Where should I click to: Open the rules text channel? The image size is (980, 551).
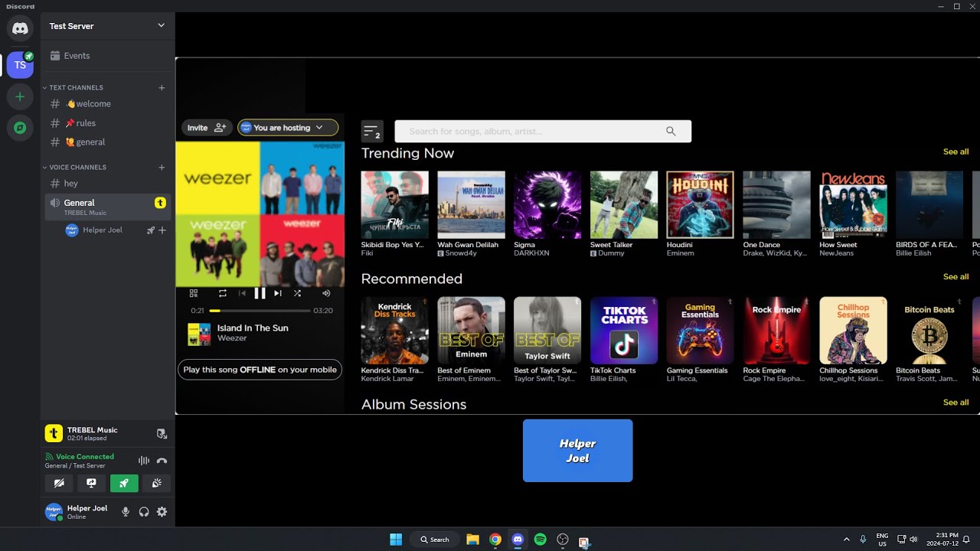(107, 123)
